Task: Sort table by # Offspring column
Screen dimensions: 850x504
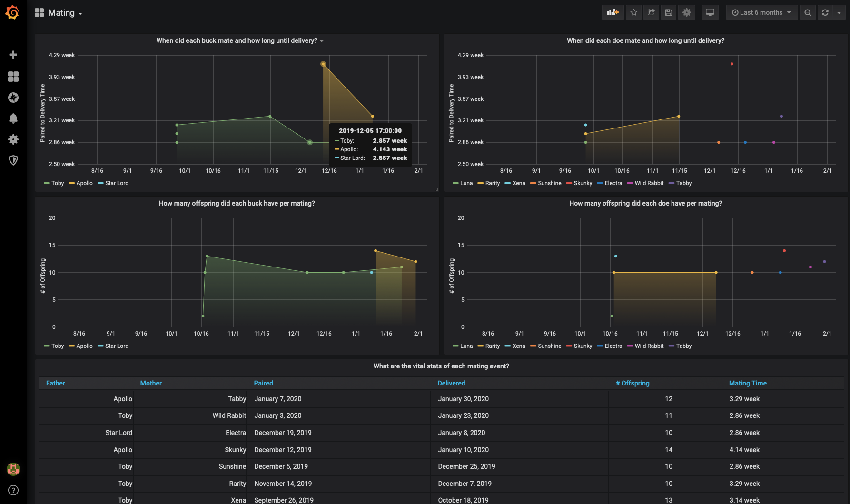Action: [x=633, y=383]
